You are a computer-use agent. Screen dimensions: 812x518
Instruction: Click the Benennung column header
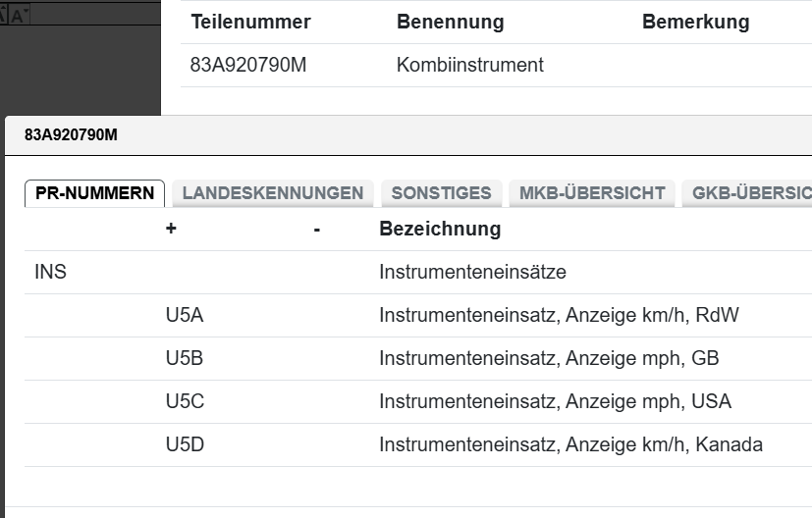point(450,22)
